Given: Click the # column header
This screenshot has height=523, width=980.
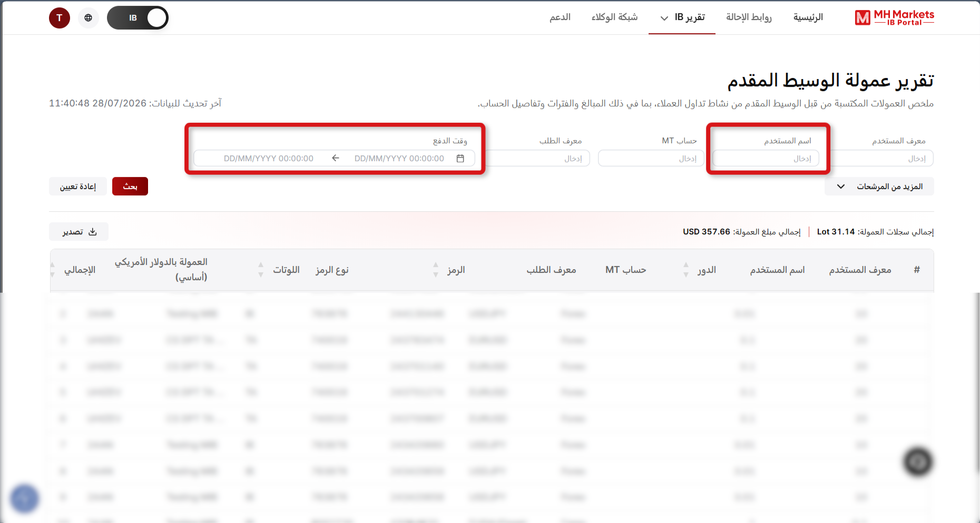Looking at the screenshot, I should (x=917, y=270).
